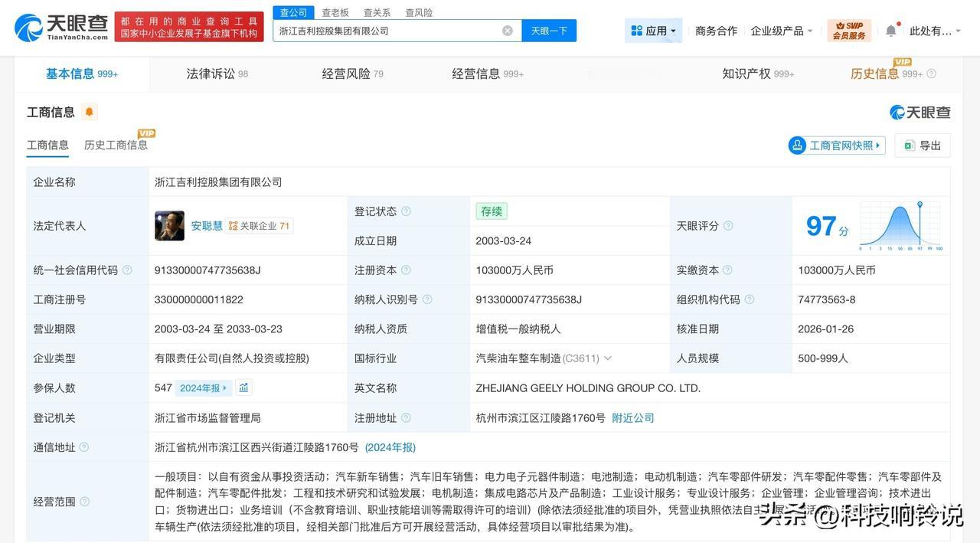
Task: Click the 导出 export button
Action: coord(923,145)
